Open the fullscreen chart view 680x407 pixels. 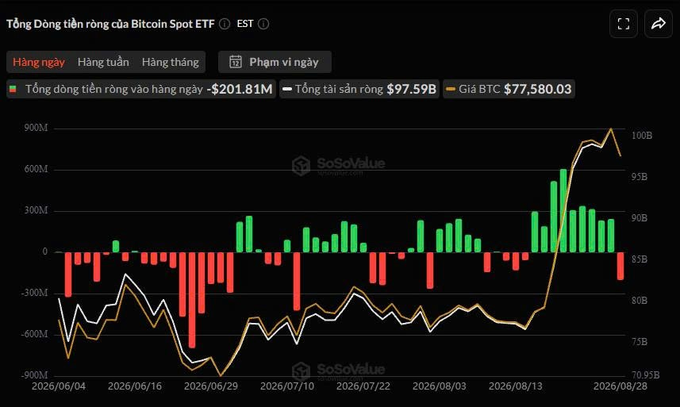tap(623, 23)
